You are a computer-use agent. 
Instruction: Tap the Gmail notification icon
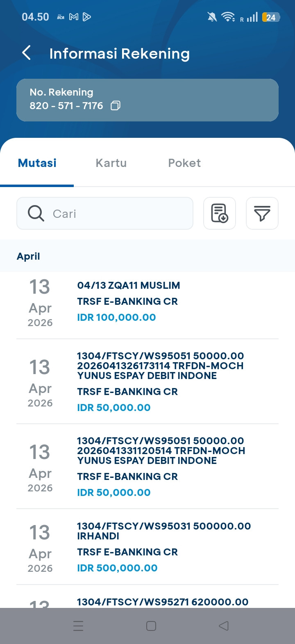pyautogui.click(x=74, y=17)
